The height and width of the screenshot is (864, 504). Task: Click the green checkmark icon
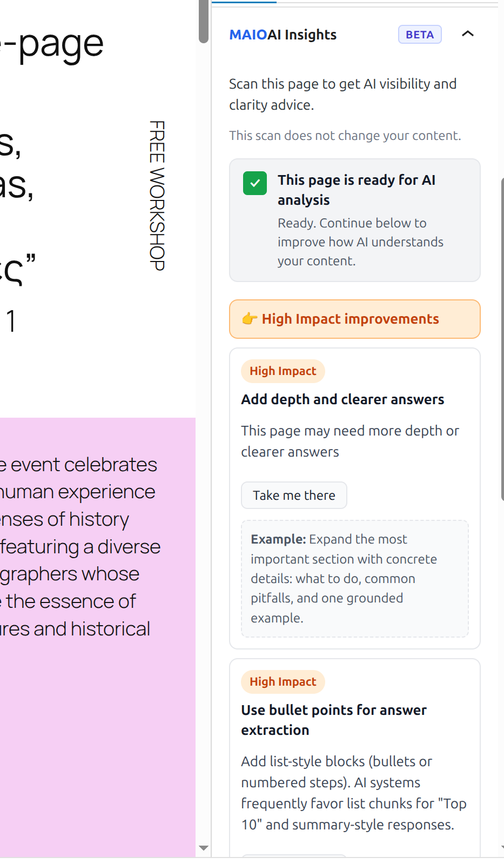click(255, 183)
